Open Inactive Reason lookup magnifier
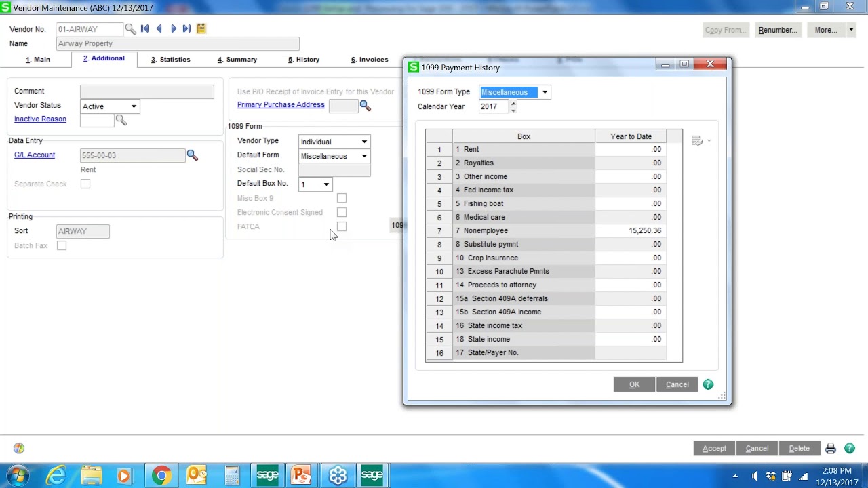868x488 pixels. (x=121, y=120)
